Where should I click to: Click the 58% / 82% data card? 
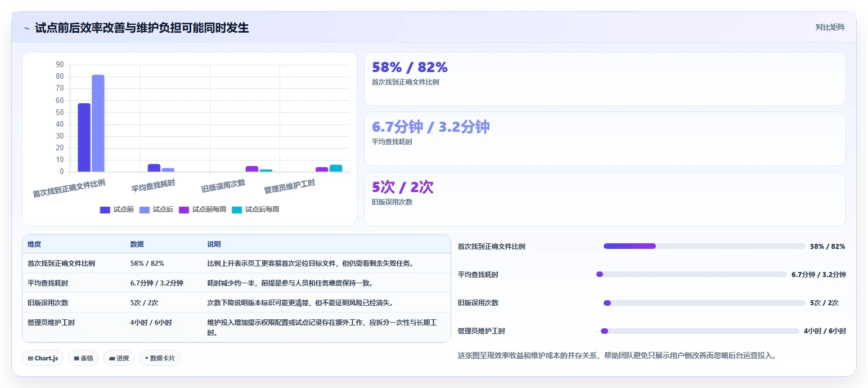click(605, 79)
